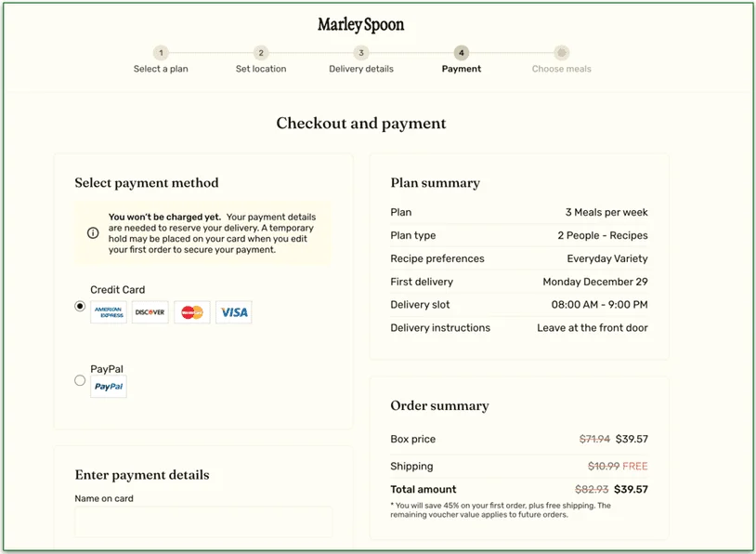Click the Delivery details step label
Screen dimensions: 756x554
[360, 69]
